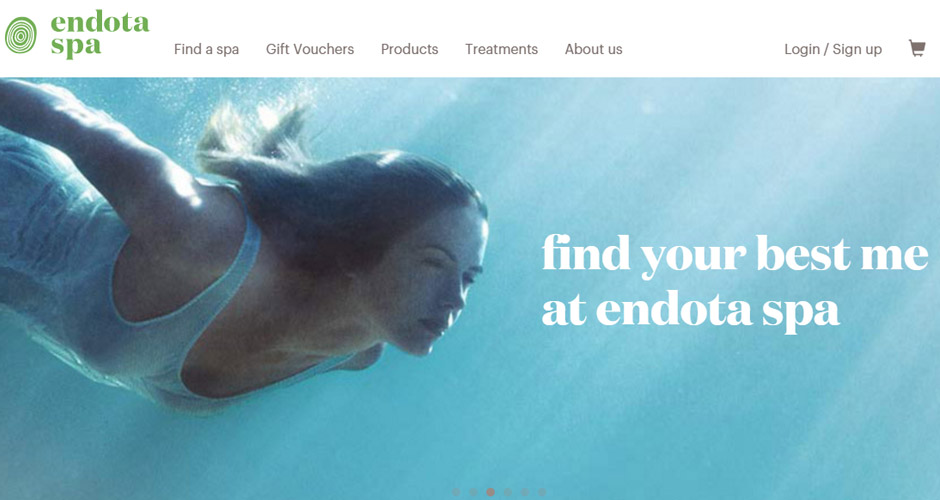Click the green "spa" word in the logo

coord(76,47)
